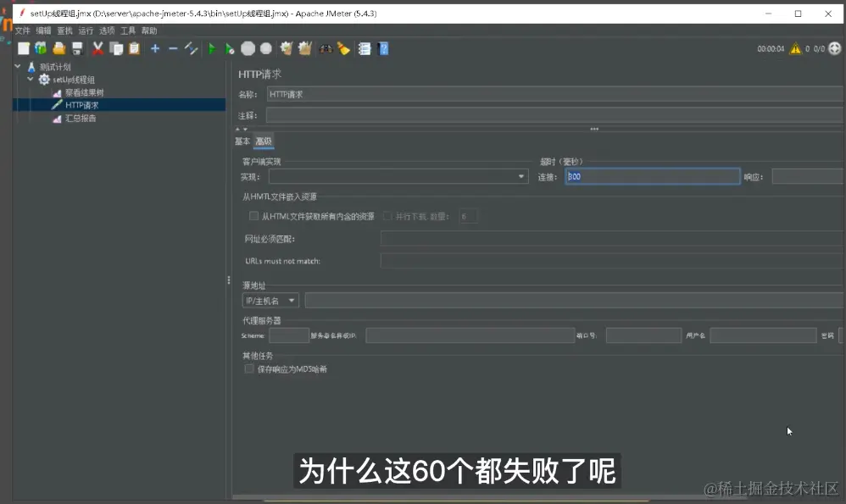Switch to the 基本 tab
Viewport: 846px width, 504px height.
pyautogui.click(x=242, y=141)
